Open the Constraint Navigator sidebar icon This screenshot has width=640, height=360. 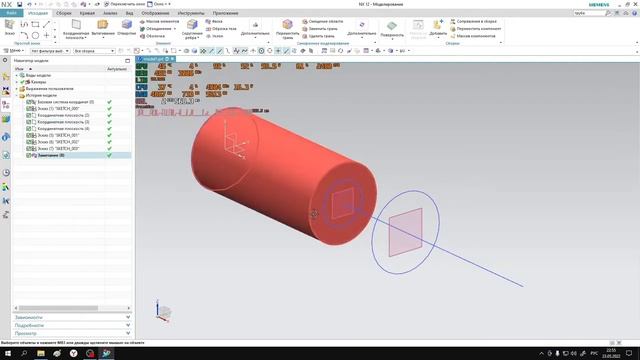(x=6, y=90)
